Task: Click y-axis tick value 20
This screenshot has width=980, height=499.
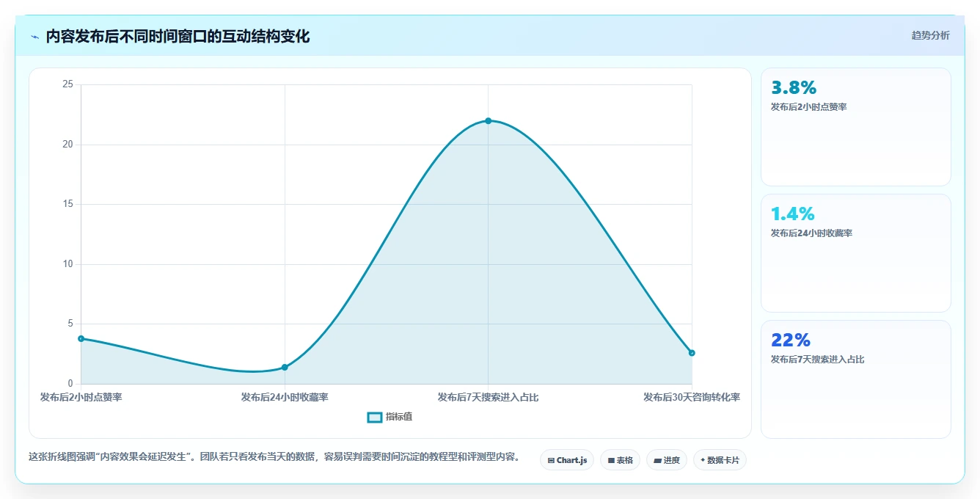Action: [x=67, y=145]
